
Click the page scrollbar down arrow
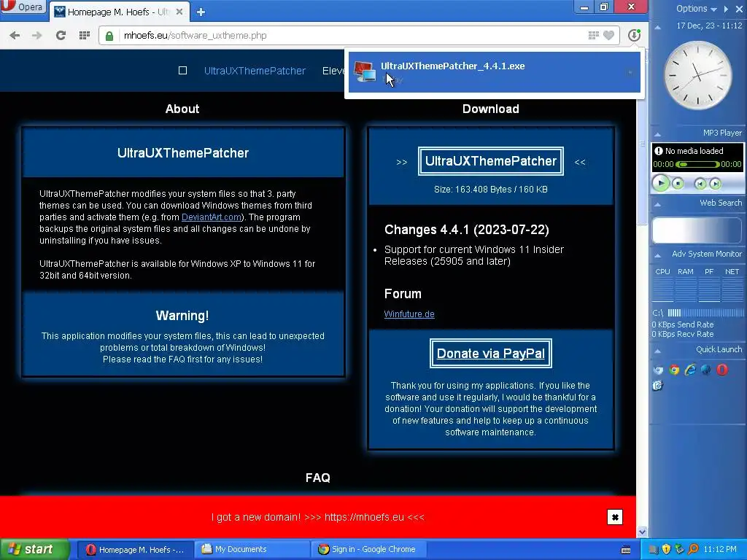pyautogui.click(x=642, y=532)
